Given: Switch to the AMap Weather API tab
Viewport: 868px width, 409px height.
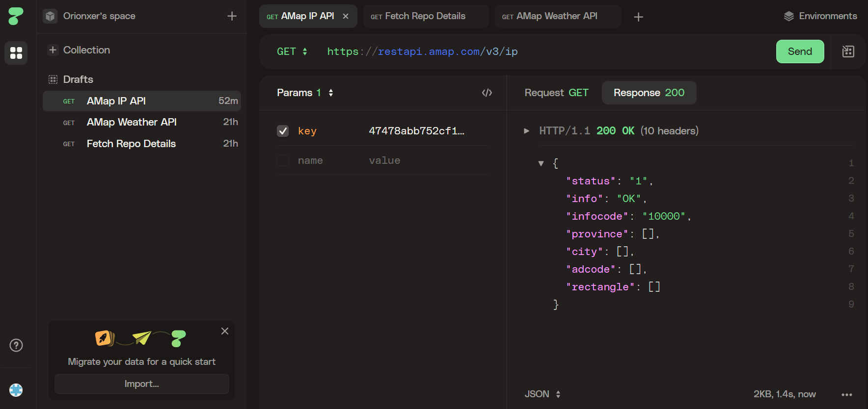Looking at the screenshot, I should 557,16.
